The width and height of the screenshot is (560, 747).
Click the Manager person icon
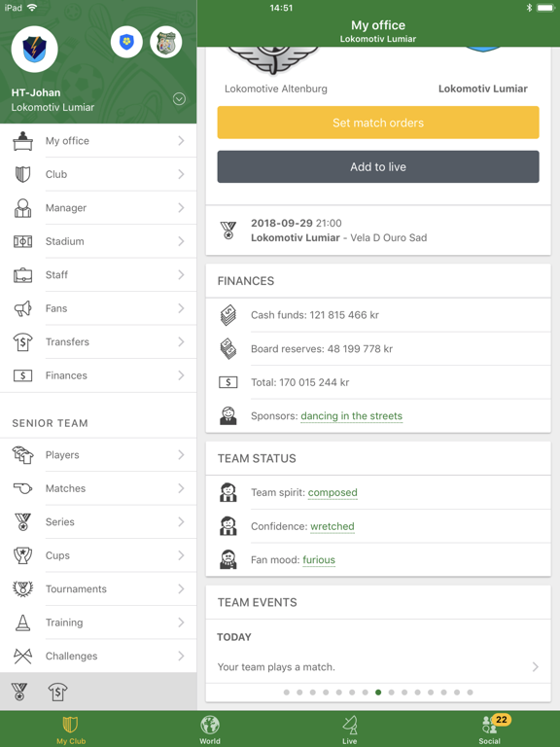[23, 208]
